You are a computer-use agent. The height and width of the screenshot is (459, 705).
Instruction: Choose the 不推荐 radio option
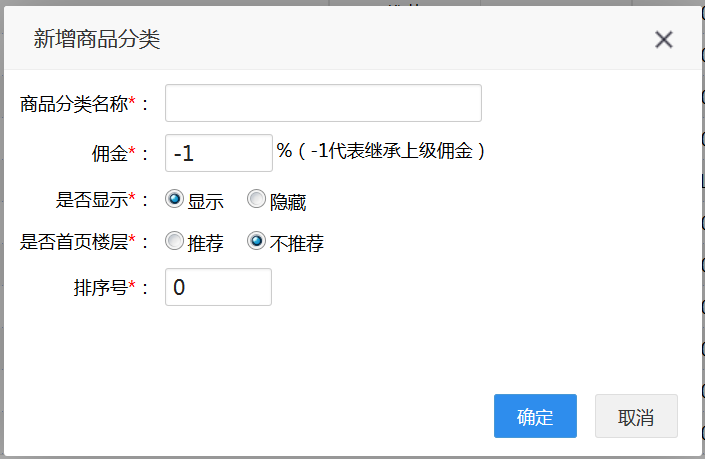(x=256, y=241)
